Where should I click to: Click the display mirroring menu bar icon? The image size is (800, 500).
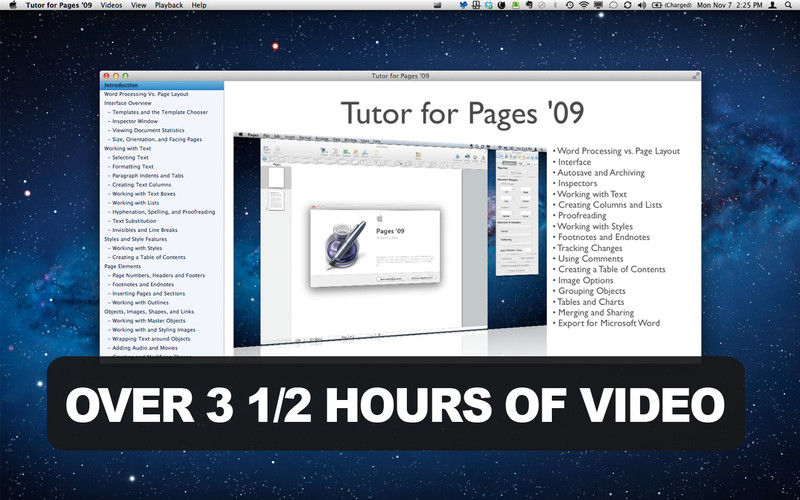(598, 5)
